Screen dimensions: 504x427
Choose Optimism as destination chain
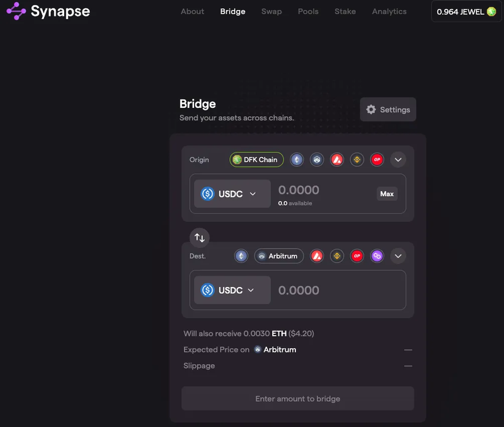357,256
